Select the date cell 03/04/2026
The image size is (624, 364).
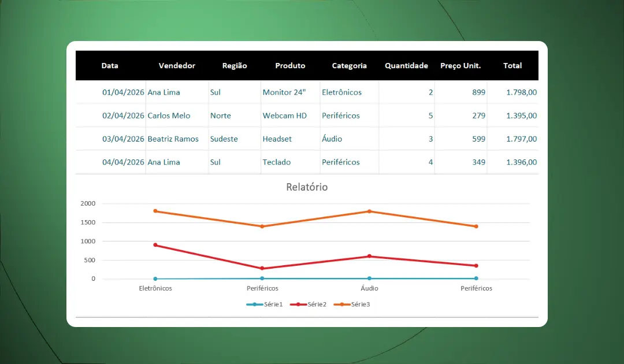[123, 139]
